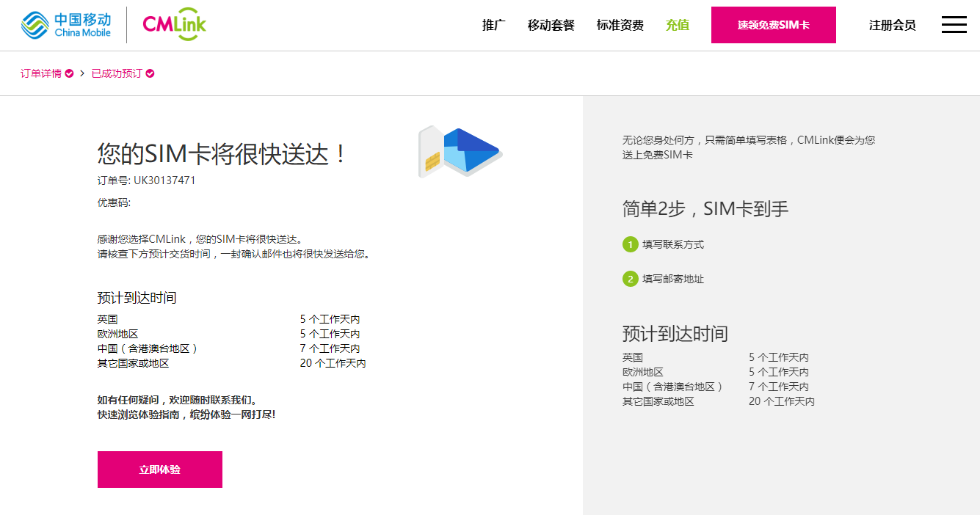Click the checkmark icon beside 订单详情

(x=69, y=73)
